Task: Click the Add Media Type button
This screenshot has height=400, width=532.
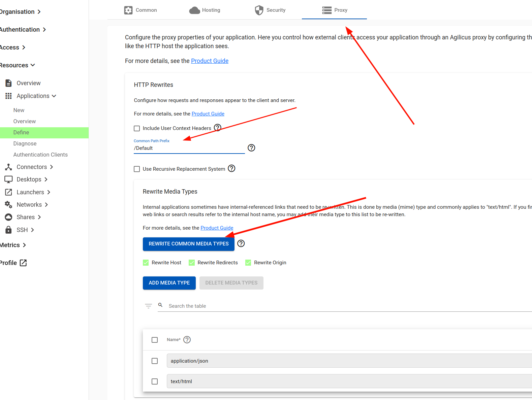Action: coord(169,283)
